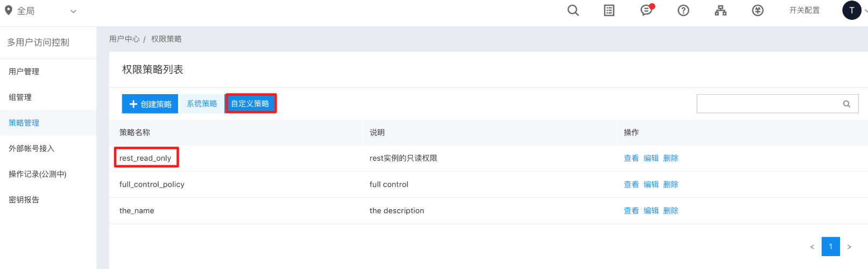Image resolution: width=868 pixels, height=269 pixels.
Task: Click the policy search input field
Action: pyautogui.click(x=770, y=104)
